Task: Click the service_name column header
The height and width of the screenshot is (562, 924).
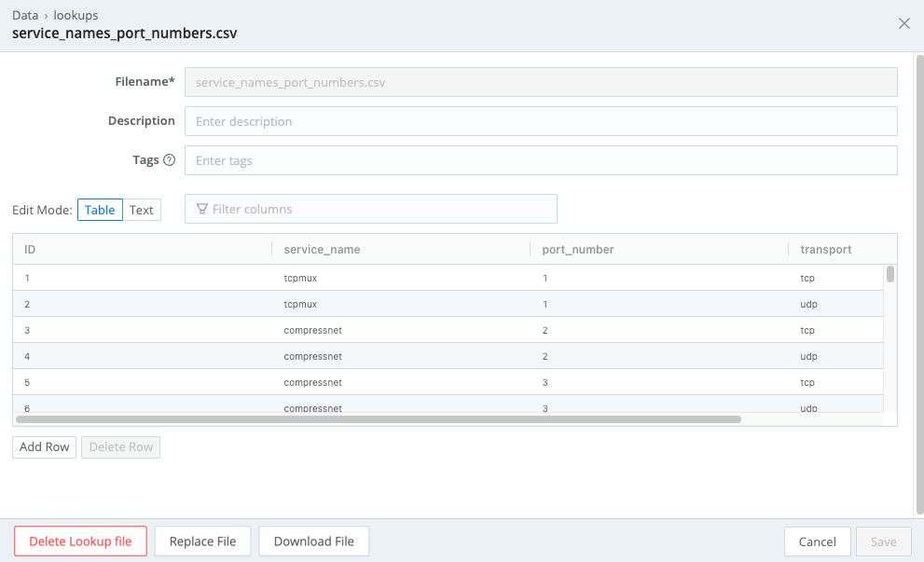Action: coord(322,249)
